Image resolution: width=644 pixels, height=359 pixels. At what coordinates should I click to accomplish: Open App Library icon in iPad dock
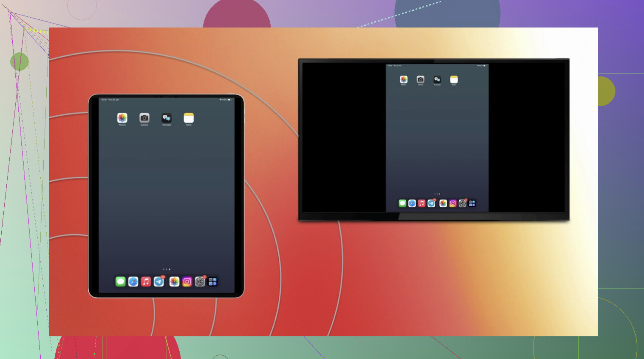213,281
